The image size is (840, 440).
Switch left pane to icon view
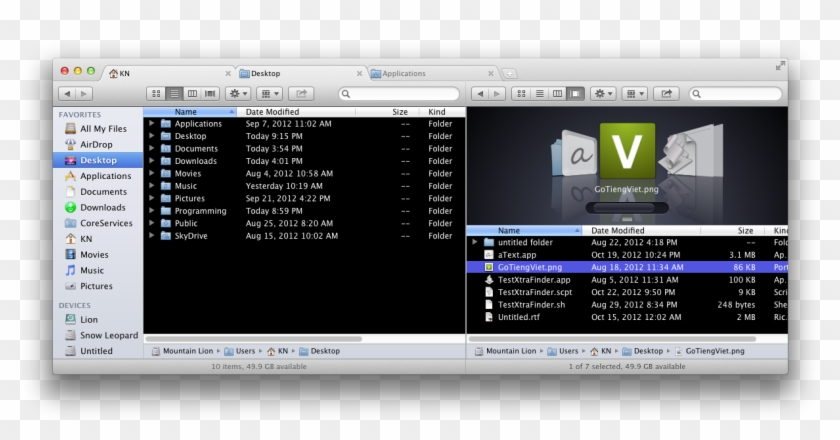[x=157, y=93]
